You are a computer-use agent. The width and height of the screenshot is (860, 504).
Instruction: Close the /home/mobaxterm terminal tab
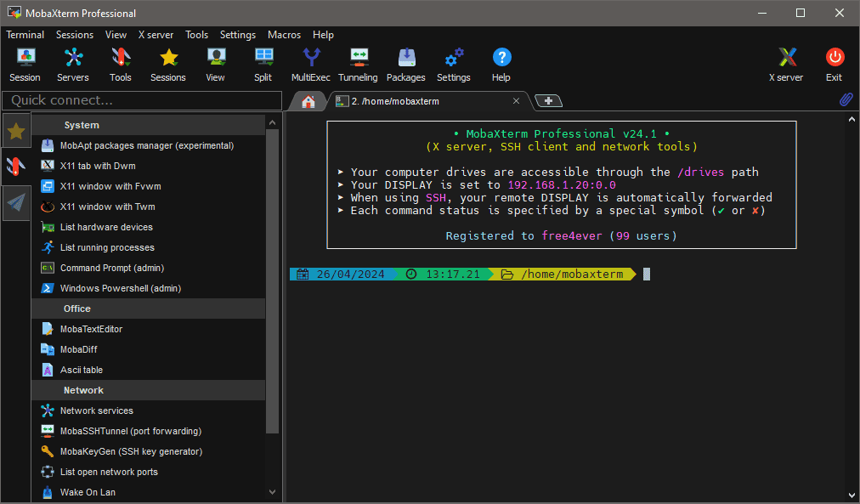pos(516,101)
